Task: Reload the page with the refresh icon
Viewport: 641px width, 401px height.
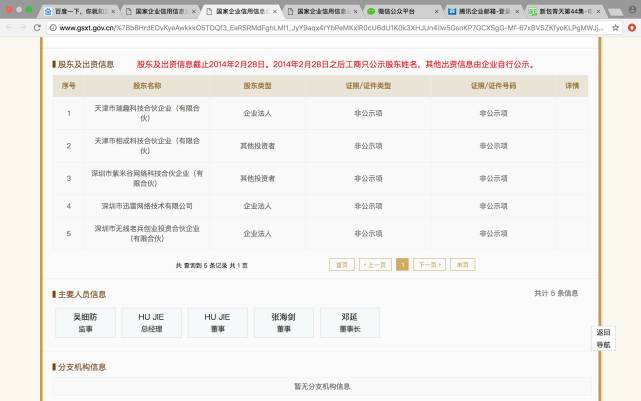Action: 37,28
